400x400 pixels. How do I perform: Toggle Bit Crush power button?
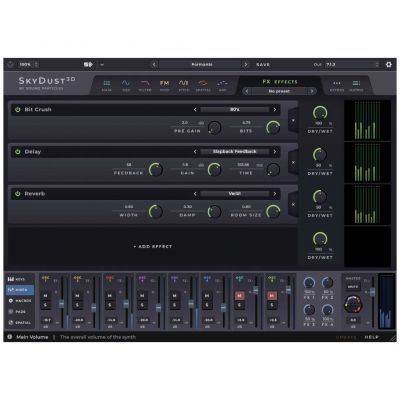(17, 109)
